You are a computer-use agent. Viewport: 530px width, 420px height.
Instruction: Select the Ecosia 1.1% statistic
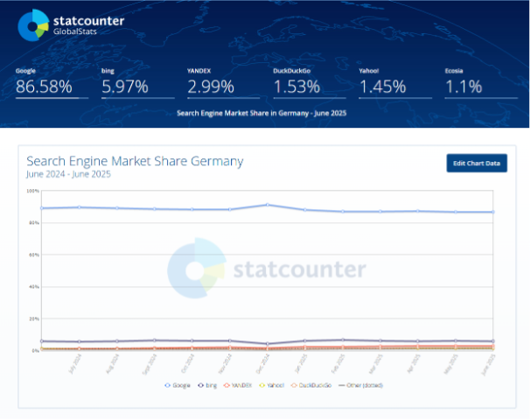pos(481,83)
